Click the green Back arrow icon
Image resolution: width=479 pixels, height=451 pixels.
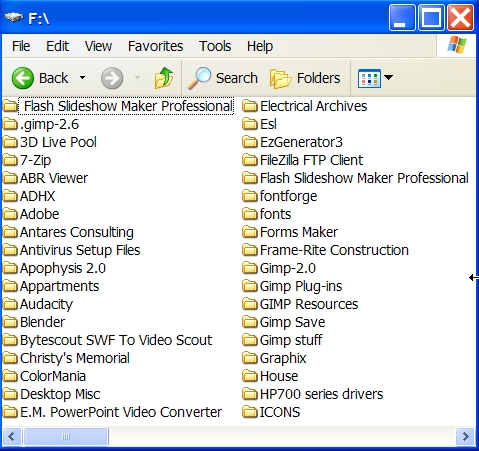tap(23, 78)
